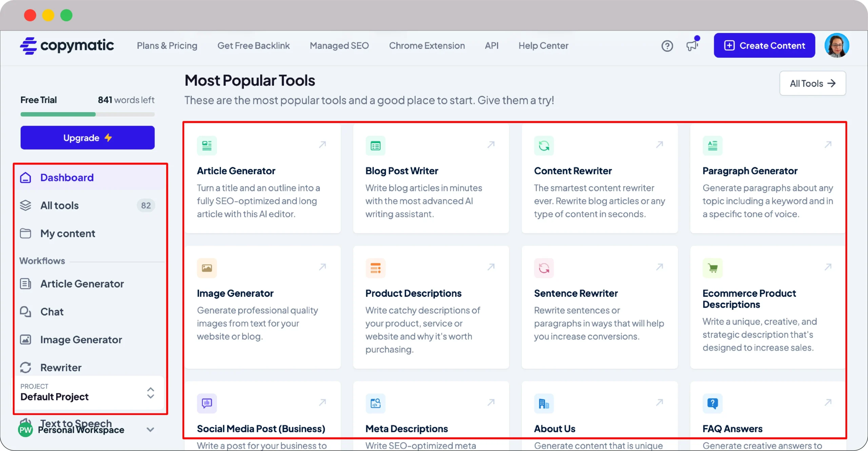Click the Meta Descriptions card icon

[x=375, y=403]
